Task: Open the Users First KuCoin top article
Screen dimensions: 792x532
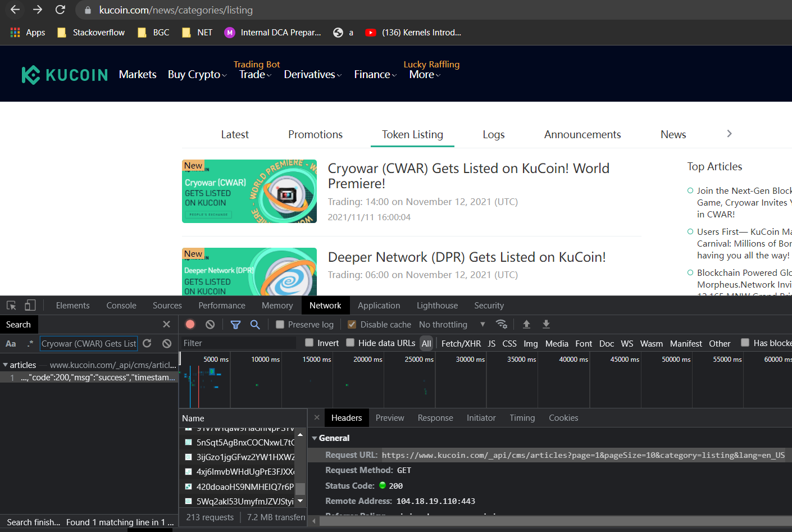Action: click(744, 243)
